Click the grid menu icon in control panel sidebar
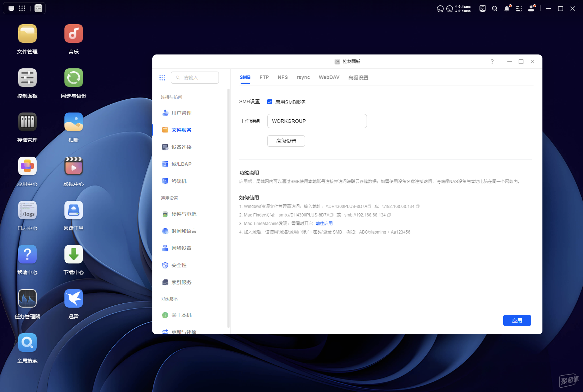This screenshot has height=392, width=583. click(x=162, y=78)
